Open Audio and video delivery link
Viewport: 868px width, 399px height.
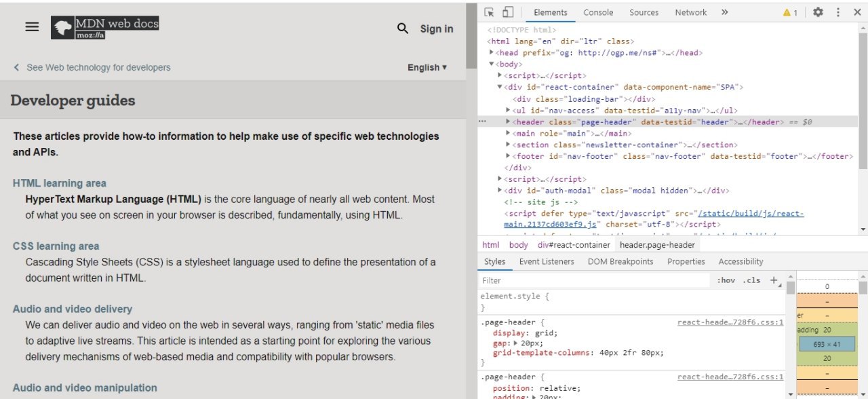pyautogui.click(x=73, y=309)
